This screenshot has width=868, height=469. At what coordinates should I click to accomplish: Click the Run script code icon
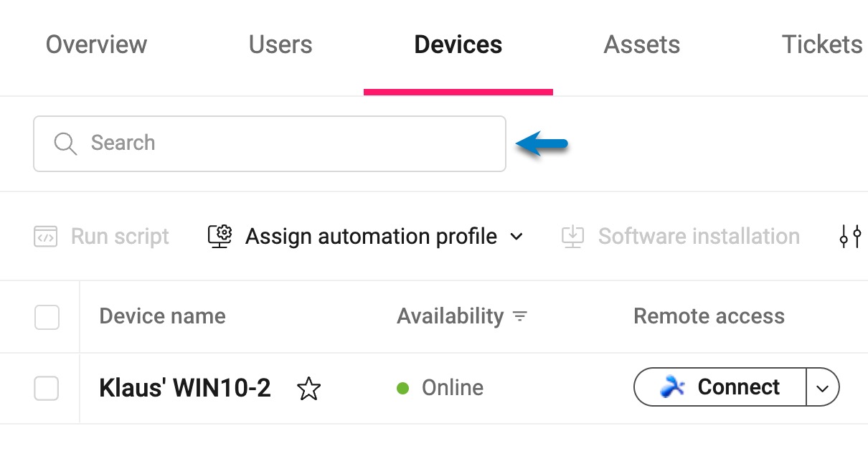coord(45,237)
